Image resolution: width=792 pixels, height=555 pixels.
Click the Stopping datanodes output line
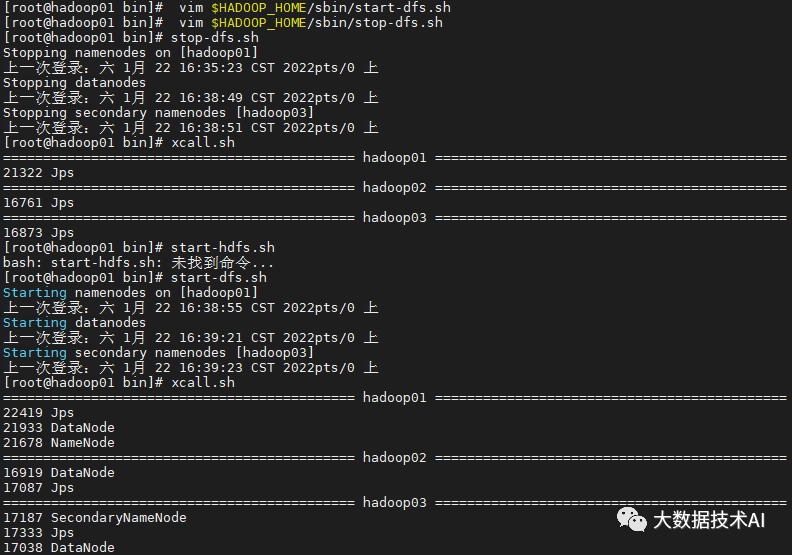pos(74,83)
